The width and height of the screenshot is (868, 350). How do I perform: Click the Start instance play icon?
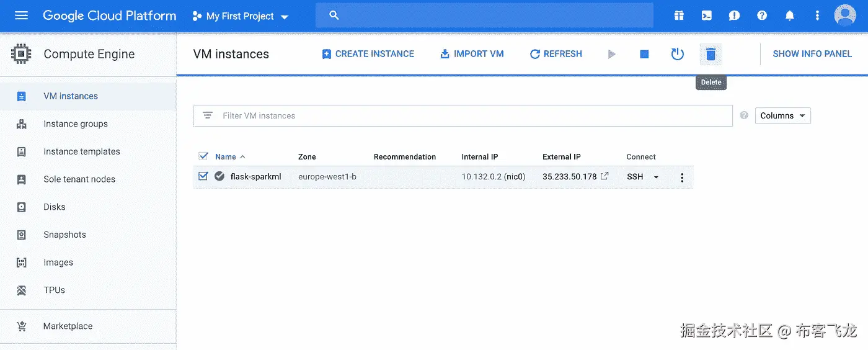point(612,55)
